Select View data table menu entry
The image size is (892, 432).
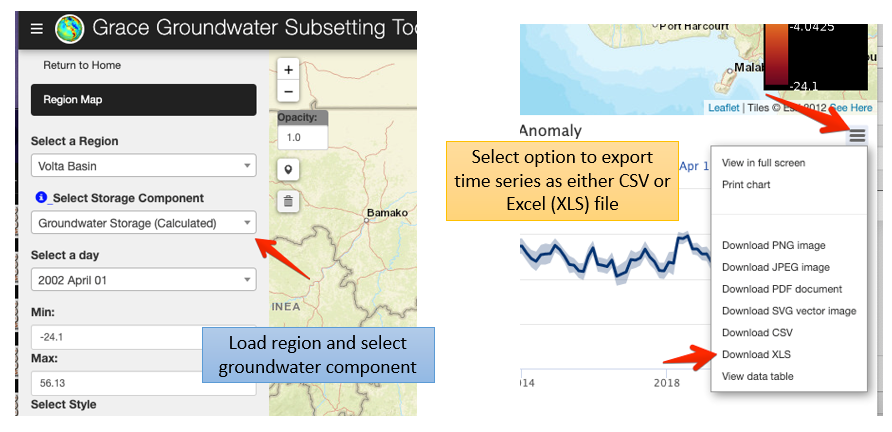click(757, 376)
